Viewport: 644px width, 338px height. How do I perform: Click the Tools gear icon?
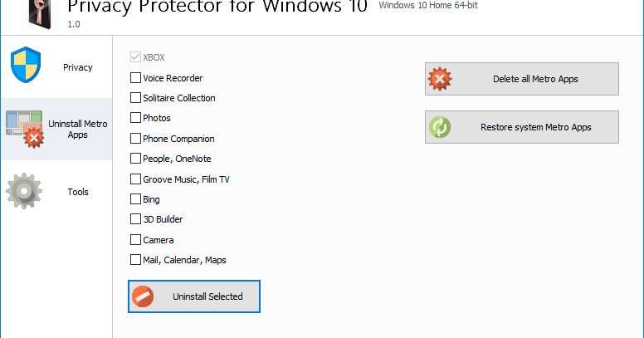coord(24,191)
